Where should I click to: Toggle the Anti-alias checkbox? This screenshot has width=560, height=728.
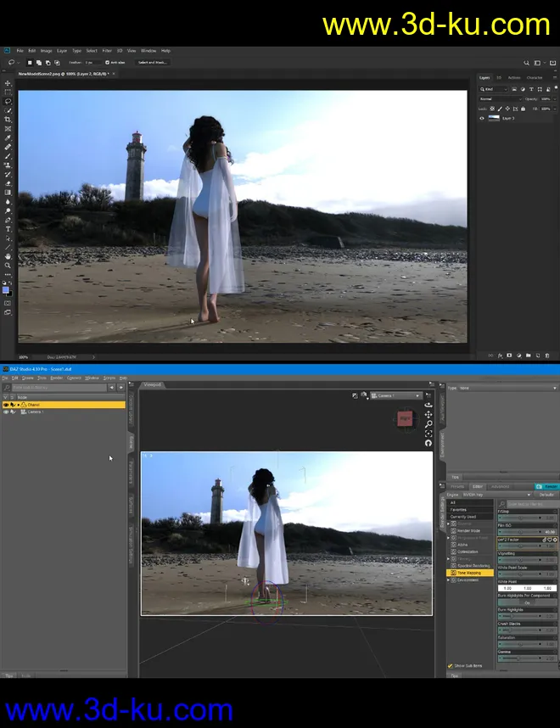[x=107, y=62]
